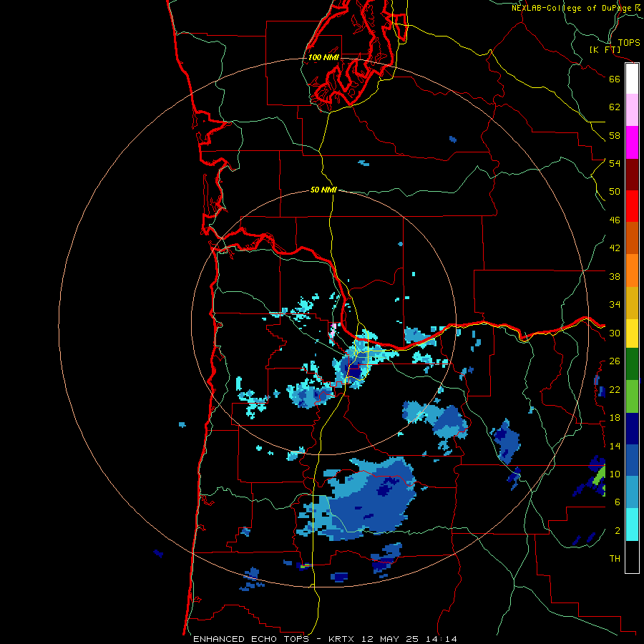Click the 50 NMI range ring label
This screenshot has height=644, width=644.
(x=323, y=190)
